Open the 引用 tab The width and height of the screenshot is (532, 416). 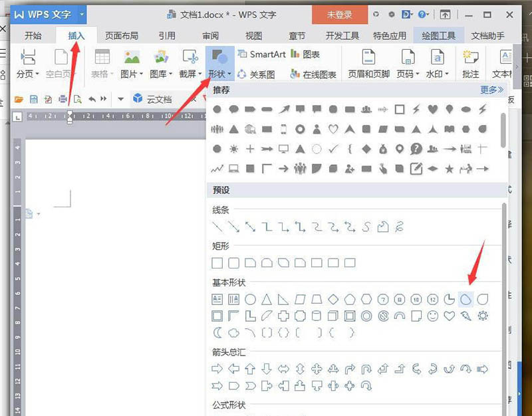[168, 36]
